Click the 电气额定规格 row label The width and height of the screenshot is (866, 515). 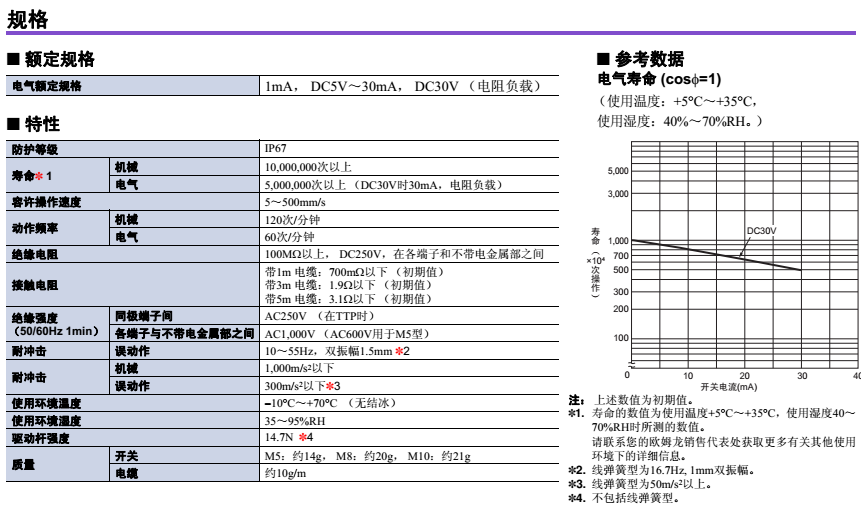[46, 87]
